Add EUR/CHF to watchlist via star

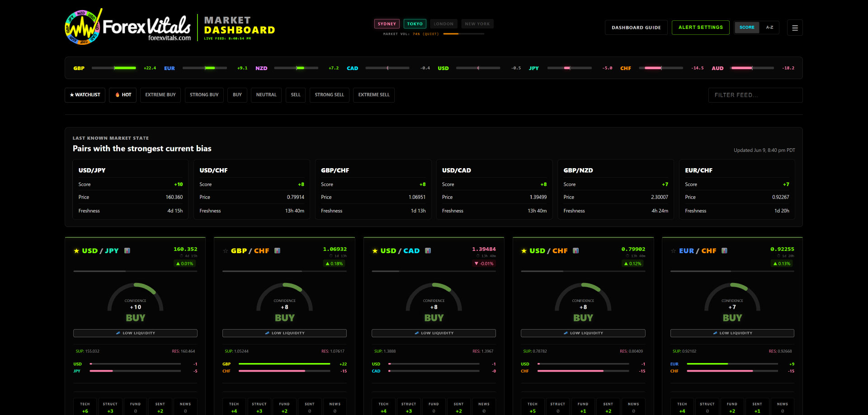click(x=674, y=251)
